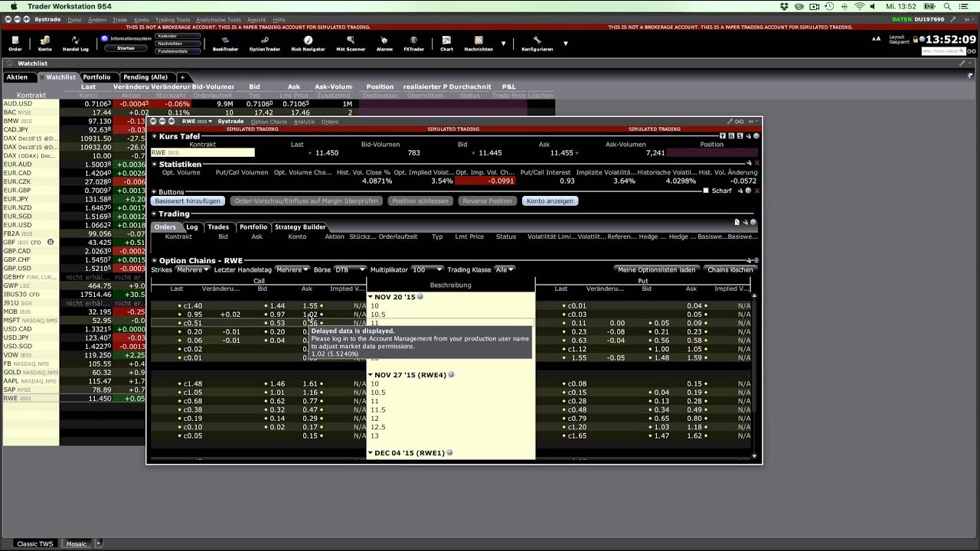980x551 pixels.
Task: Open the Strikes Mehrere dropdown
Action: 193,269
